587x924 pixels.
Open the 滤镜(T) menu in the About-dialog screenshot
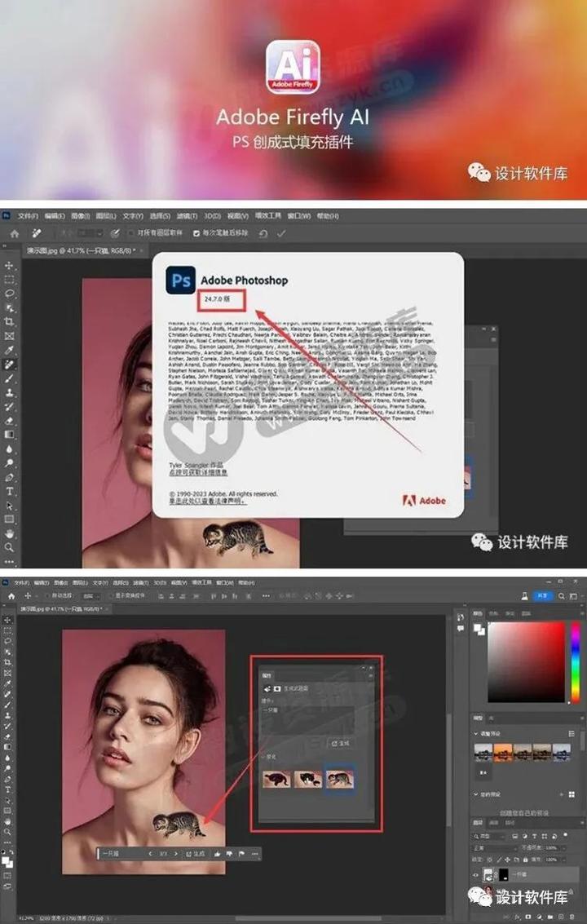pos(188,215)
